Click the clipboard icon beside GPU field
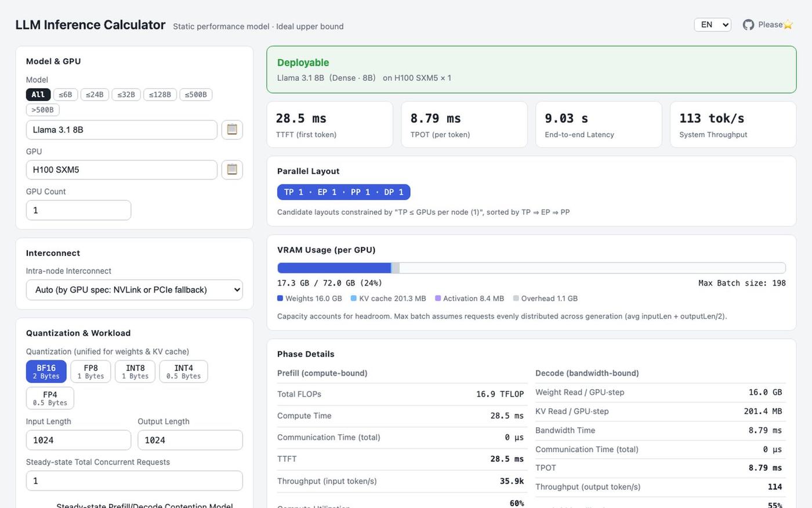Viewport: 812px width, 508px height. click(x=232, y=170)
